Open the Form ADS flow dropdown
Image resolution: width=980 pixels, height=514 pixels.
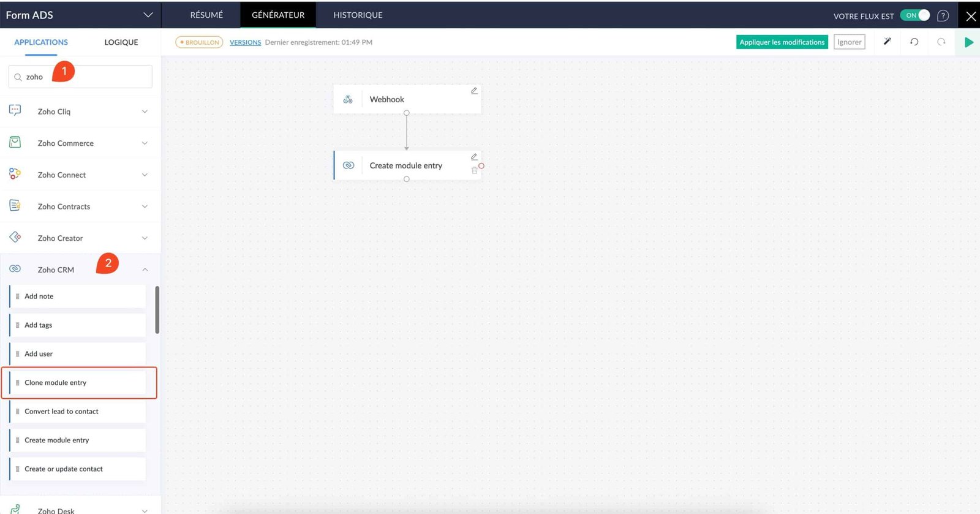tap(148, 15)
